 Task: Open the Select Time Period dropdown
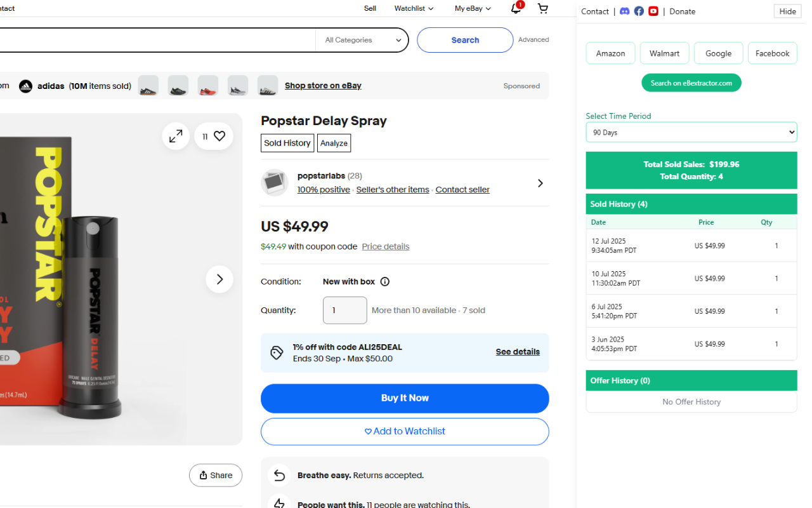691,132
